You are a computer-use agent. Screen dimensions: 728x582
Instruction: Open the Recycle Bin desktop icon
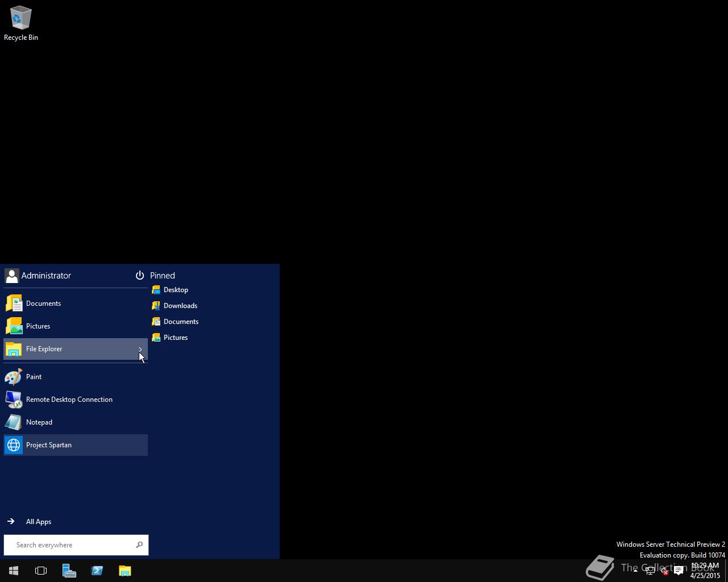tap(21, 23)
